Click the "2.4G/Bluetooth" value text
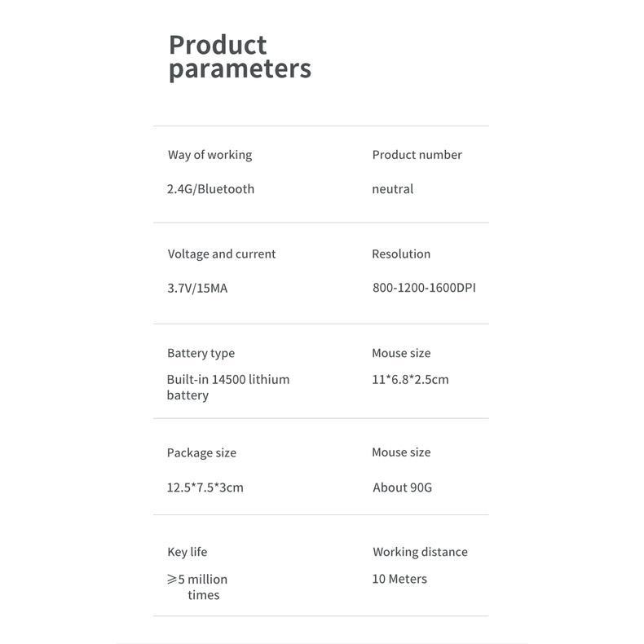The width and height of the screenshot is (644, 644). point(210,189)
